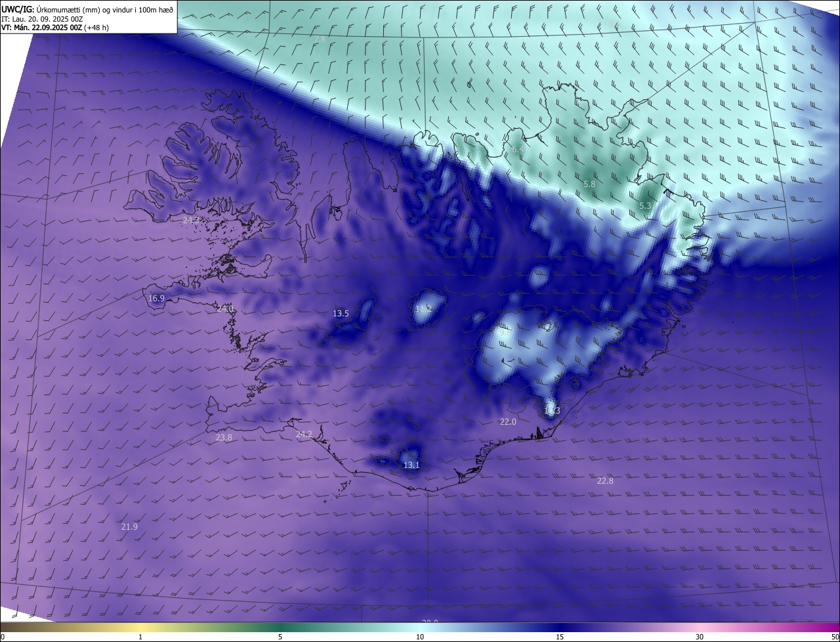The image size is (840, 642).
Task: Click the 22.0 value label on the map
Action: click(508, 422)
